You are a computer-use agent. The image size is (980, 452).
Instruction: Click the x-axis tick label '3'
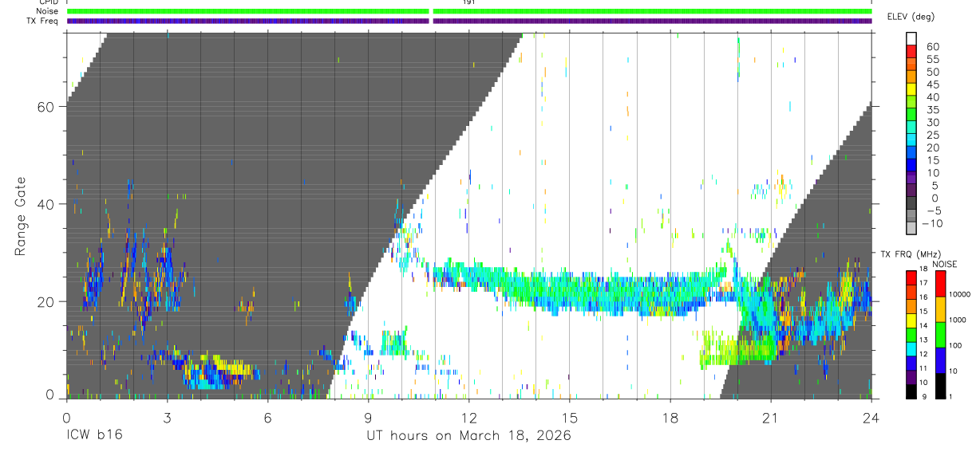click(167, 417)
